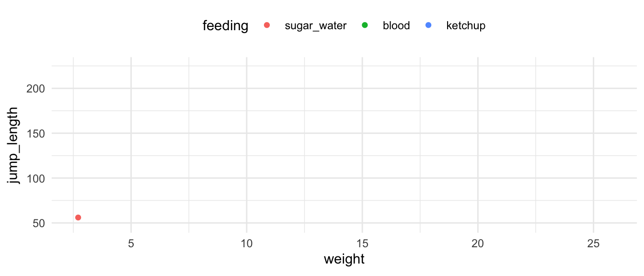Select the blood legend label
Screen dimensions: 644x276
[396, 26]
